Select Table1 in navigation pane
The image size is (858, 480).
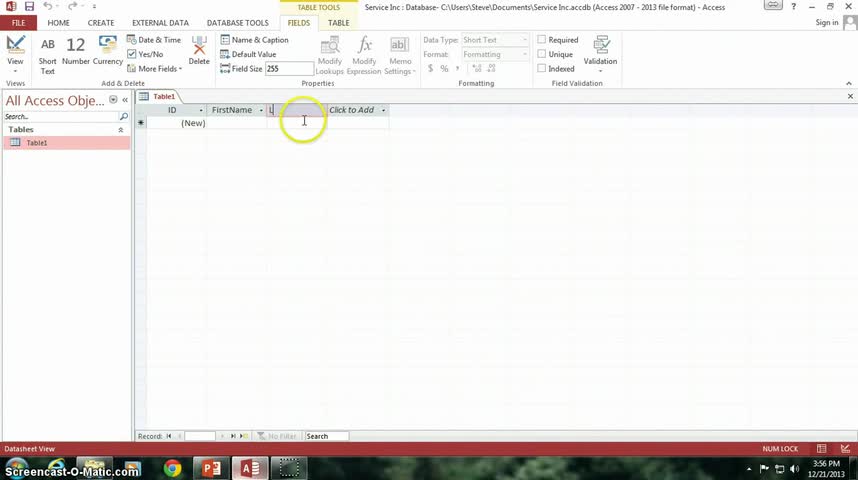66,143
